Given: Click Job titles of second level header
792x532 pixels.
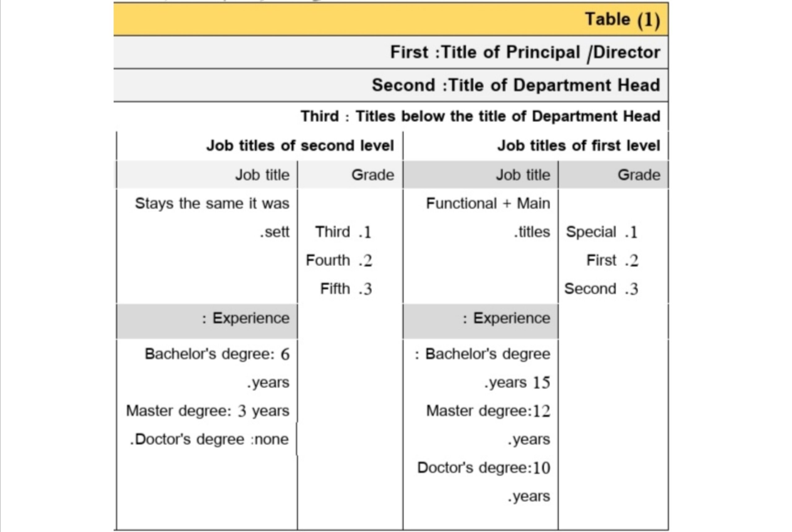Looking at the screenshot, I should tap(300, 146).
